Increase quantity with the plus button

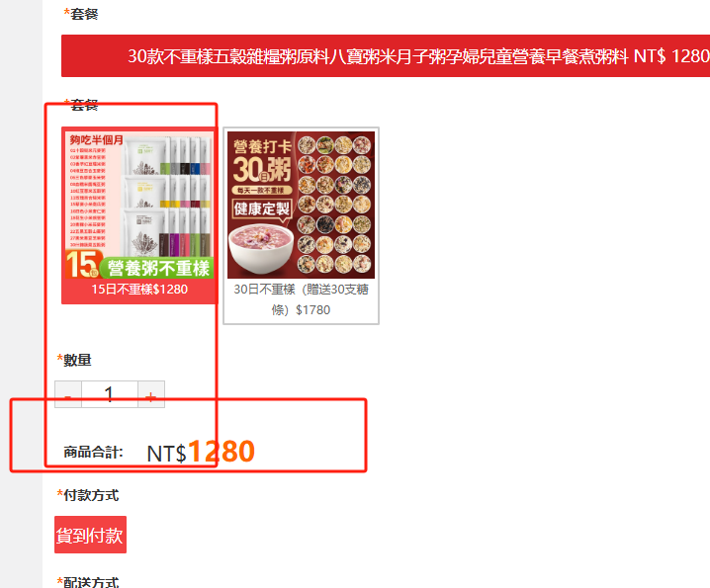coord(151,394)
